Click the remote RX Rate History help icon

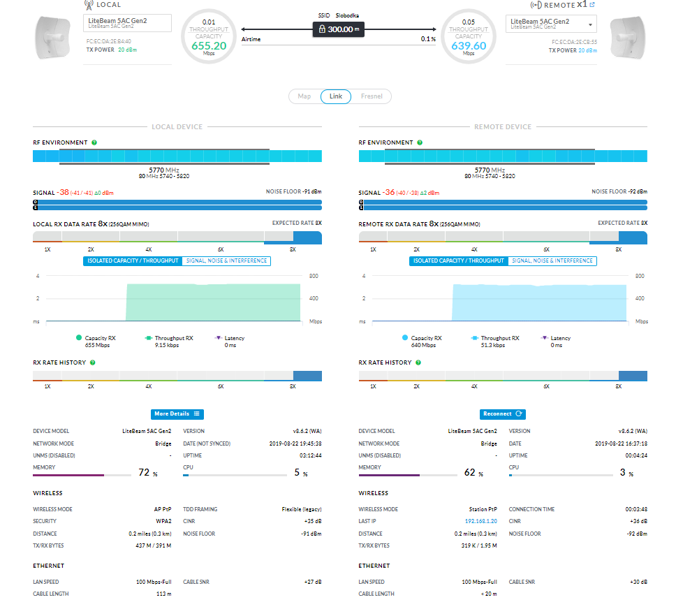pyautogui.click(x=418, y=362)
